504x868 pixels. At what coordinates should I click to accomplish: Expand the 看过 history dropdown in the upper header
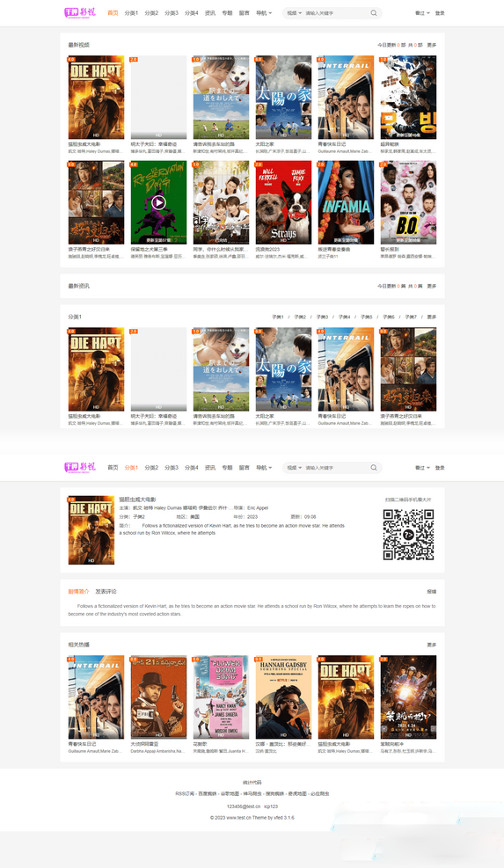[422, 12]
